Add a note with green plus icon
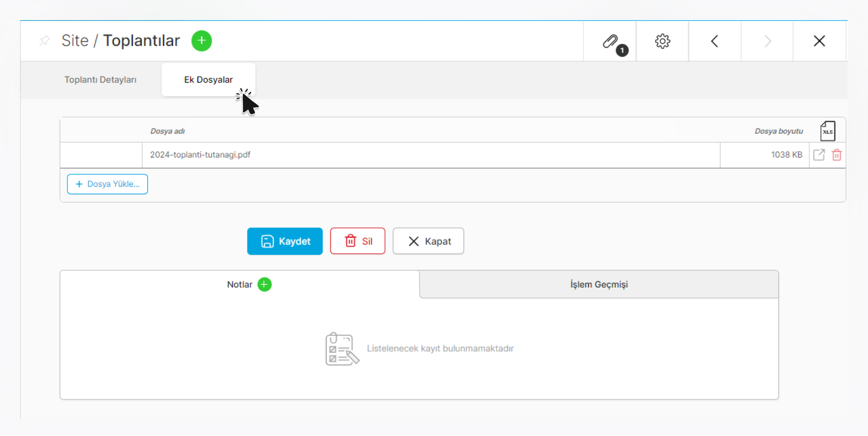This screenshot has width=868, height=436. (264, 284)
